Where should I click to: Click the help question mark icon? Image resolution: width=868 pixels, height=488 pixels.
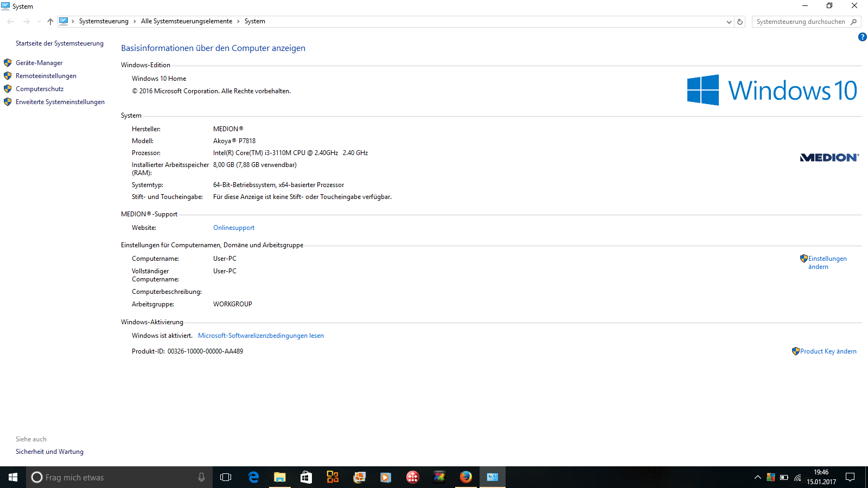point(862,37)
